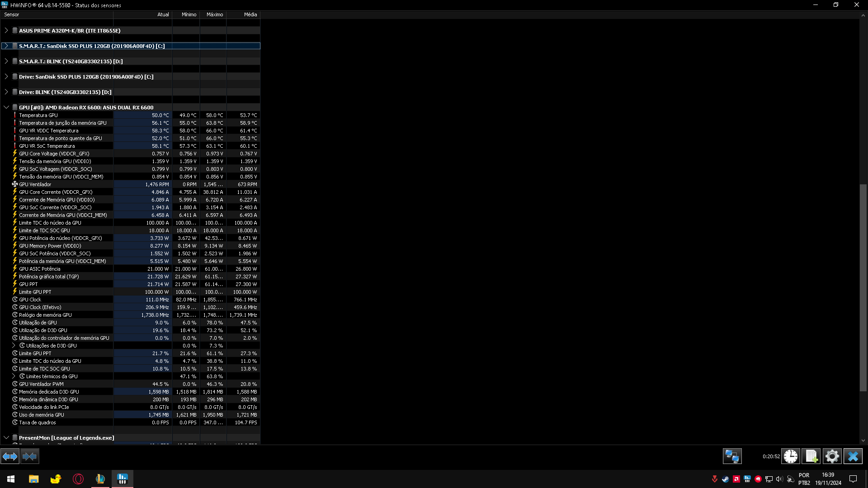The image size is (868, 488).
Task: Click the Sensor column header
Action: 57,14
